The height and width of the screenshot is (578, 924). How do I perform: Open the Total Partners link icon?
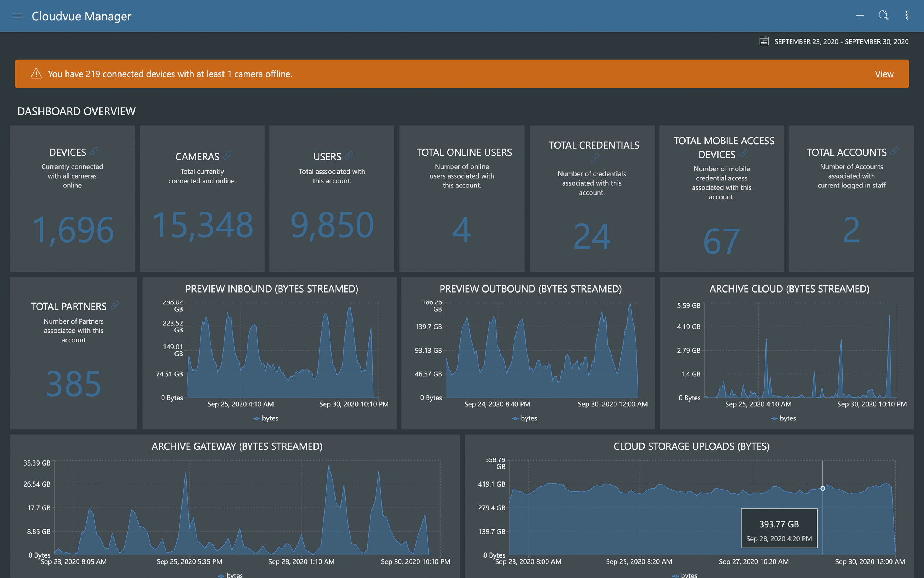click(115, 305)
